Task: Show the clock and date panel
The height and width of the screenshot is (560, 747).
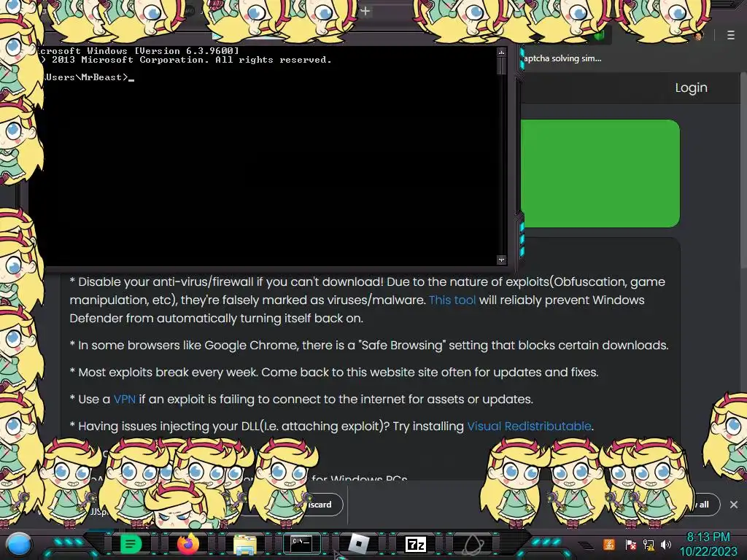Action: coord(708,544)
